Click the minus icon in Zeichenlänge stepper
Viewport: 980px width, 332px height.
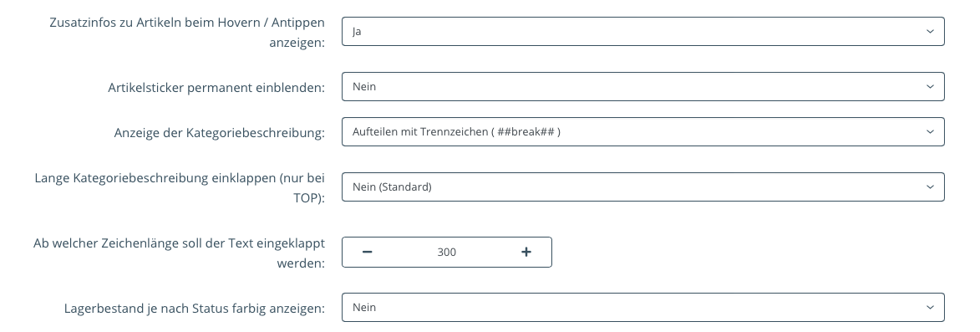(368, 252)
